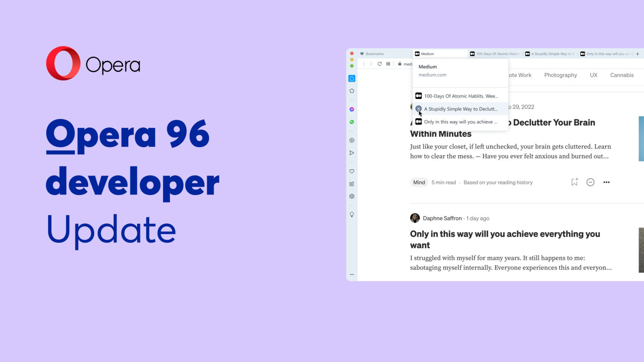Hide the article using the minus circle toggle
This screenshot has height=362, width=644.
point(590,182)
